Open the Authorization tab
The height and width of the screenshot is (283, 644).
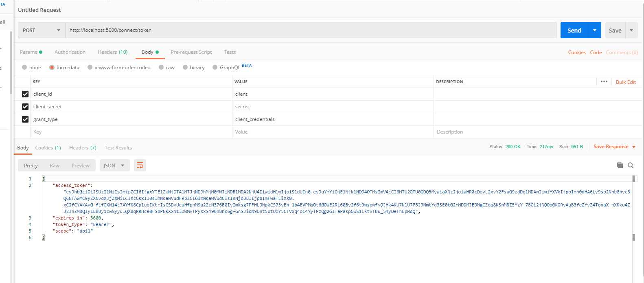tap(70, 52)
